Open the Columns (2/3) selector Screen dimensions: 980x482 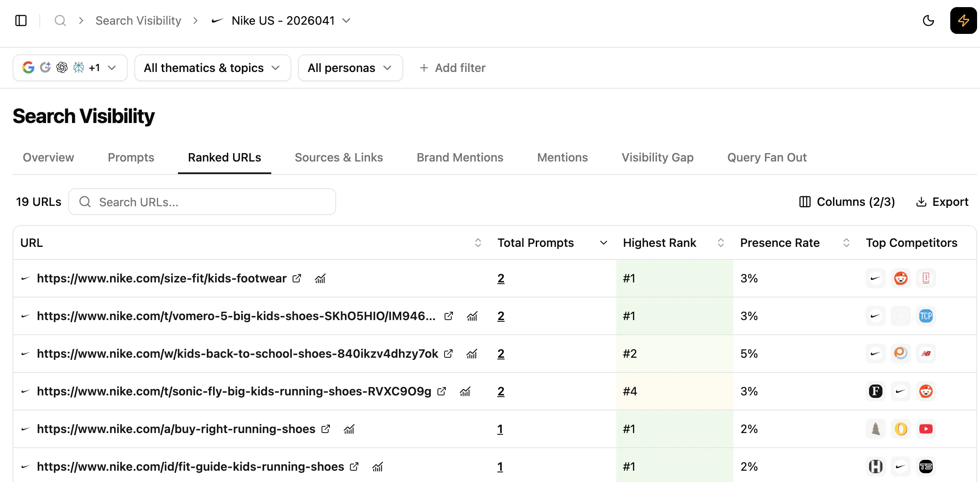tap(847, 202)
